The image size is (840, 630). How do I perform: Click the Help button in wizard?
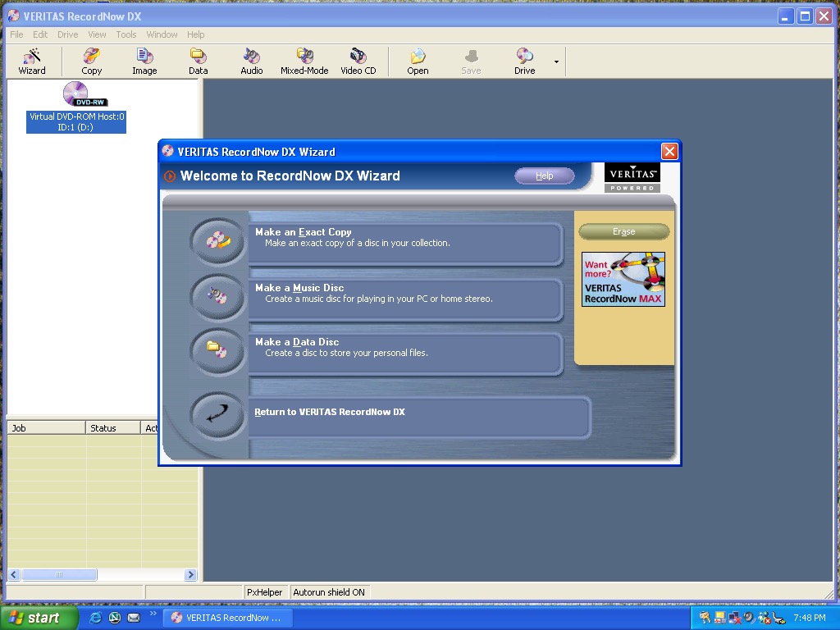(544, 176)
